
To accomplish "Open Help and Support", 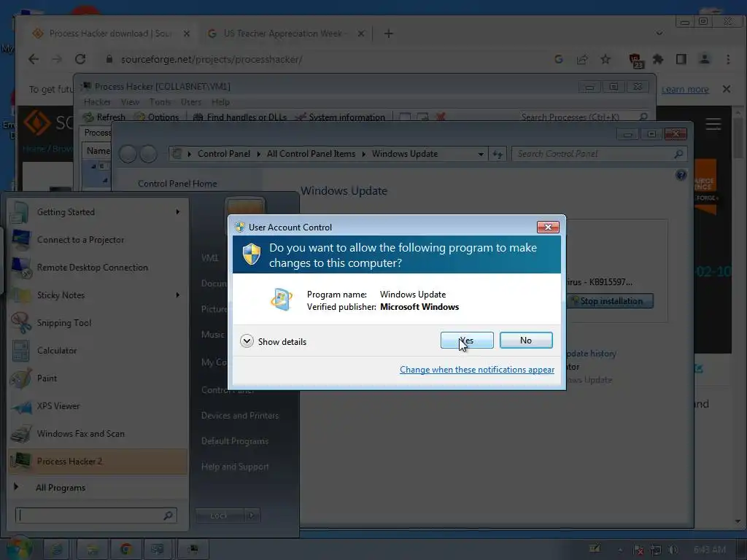I will click(234, 467).
